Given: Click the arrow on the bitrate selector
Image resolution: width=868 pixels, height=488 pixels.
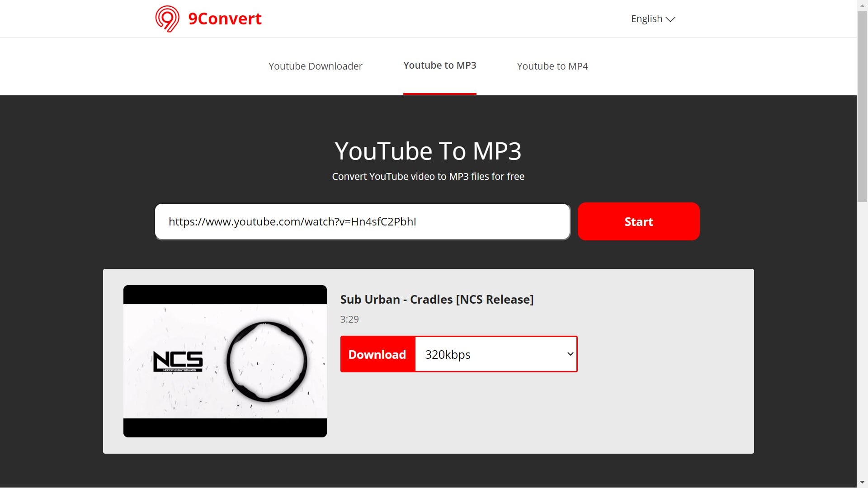Looking at the screenshot, I should (x=570, y=354).
